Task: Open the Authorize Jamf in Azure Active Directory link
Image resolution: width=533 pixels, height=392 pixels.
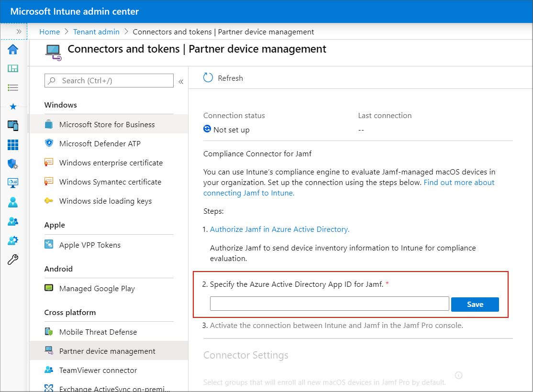Action: (279, 229)
